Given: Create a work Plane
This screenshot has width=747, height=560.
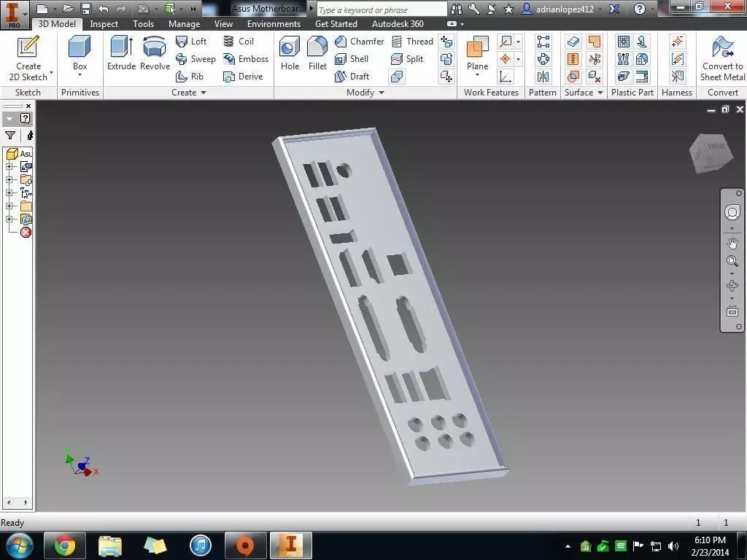Looking at the screenshot, I should tap(477, 53).
